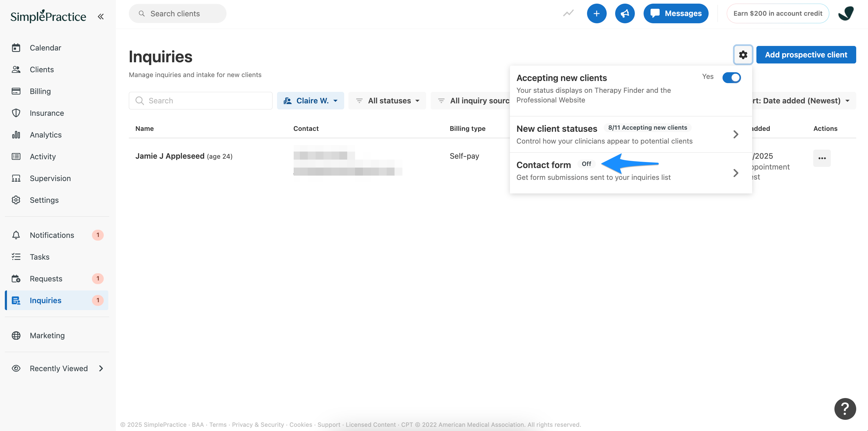Click the trend line icon in header
The width and height of the screenshot is (868, 431).
[x=568, y=14]
